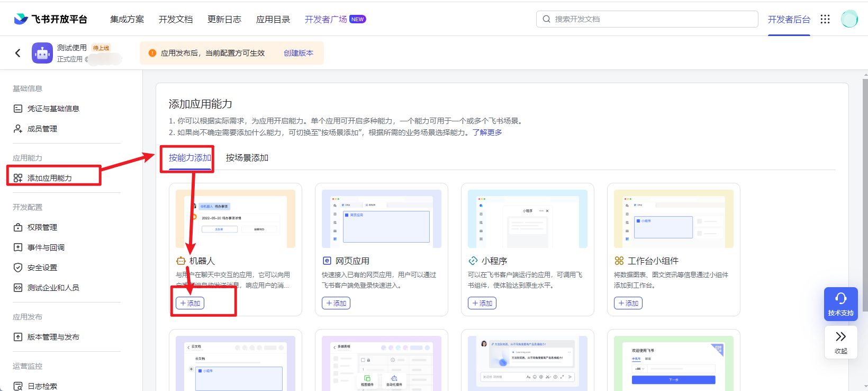Select the 按能力添加 tab
Image resolution: width=868 pixels, height=391 pixels.
[189, 158]
